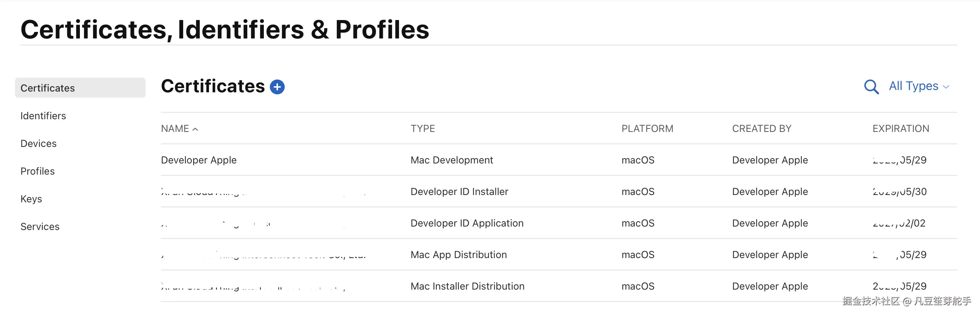Click the TYPE column header
The height and width of the screenshot is (315, 980).
coord(423,129)
